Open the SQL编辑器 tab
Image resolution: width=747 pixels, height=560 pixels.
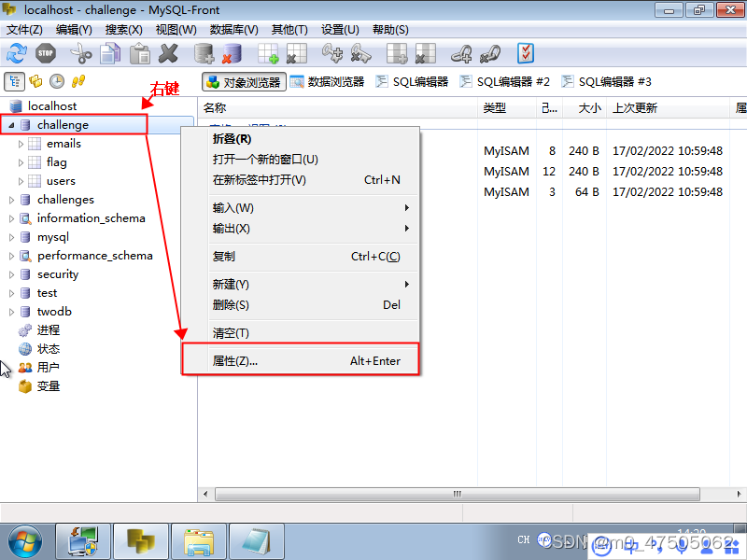(412, 82)
